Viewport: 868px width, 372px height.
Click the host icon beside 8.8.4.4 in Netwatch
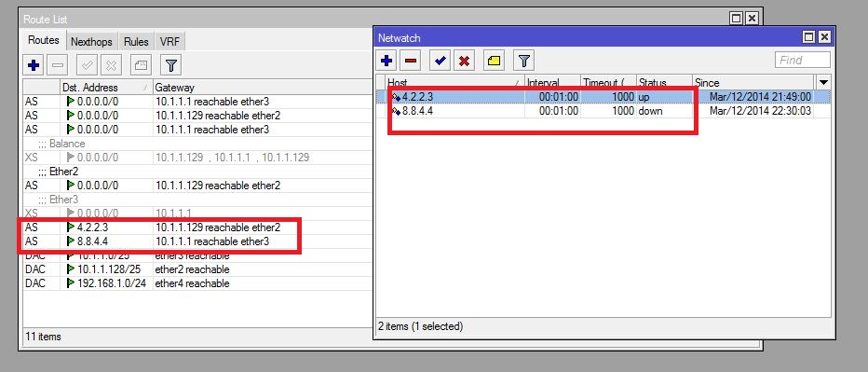[396, 111]
